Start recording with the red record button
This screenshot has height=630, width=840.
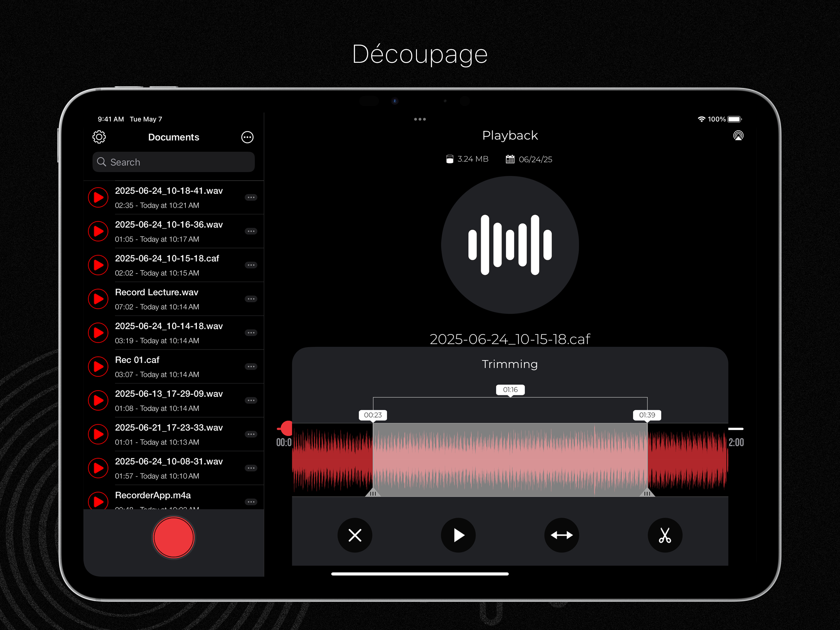[x=173, y=538]
